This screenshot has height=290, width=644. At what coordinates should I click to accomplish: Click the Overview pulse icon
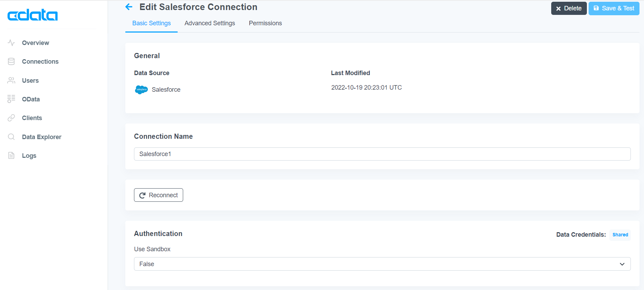pos(11,43)
